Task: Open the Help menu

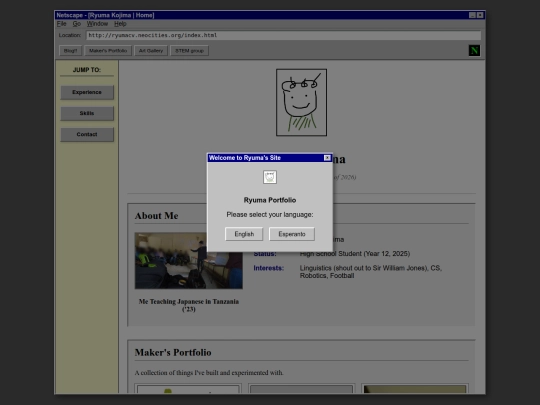Action: [x=120, y=24]
